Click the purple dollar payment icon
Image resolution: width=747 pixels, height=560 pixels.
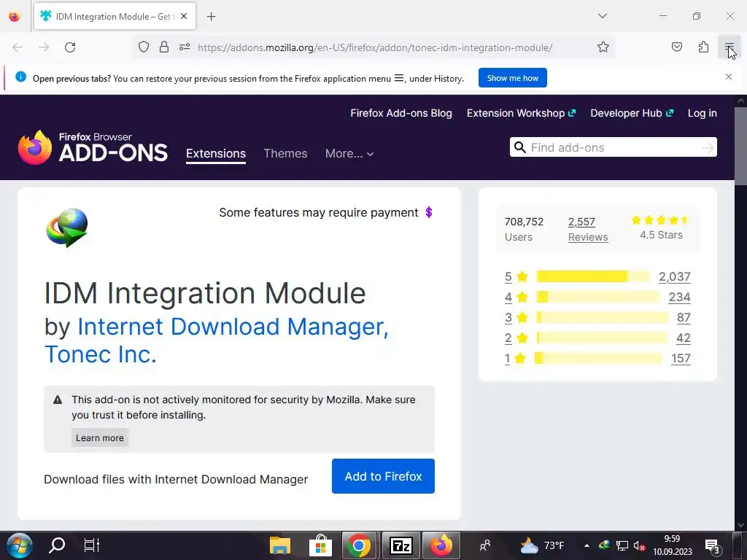tap(429, 212)
